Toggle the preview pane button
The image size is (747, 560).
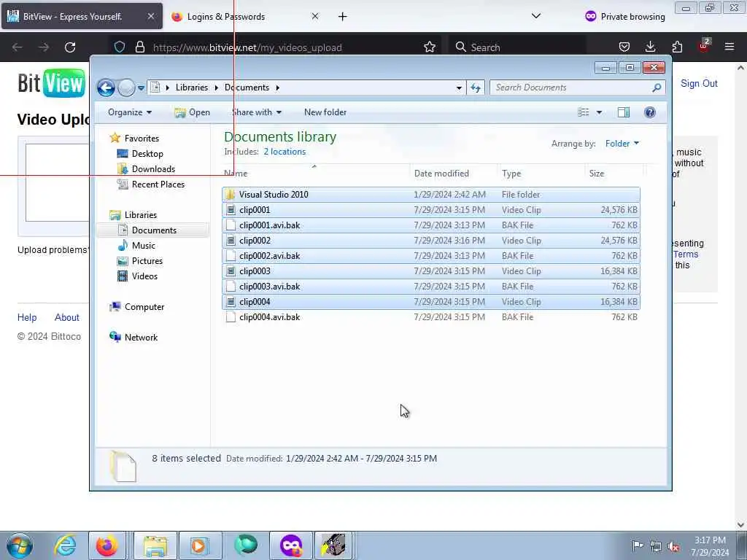point(624,112)
